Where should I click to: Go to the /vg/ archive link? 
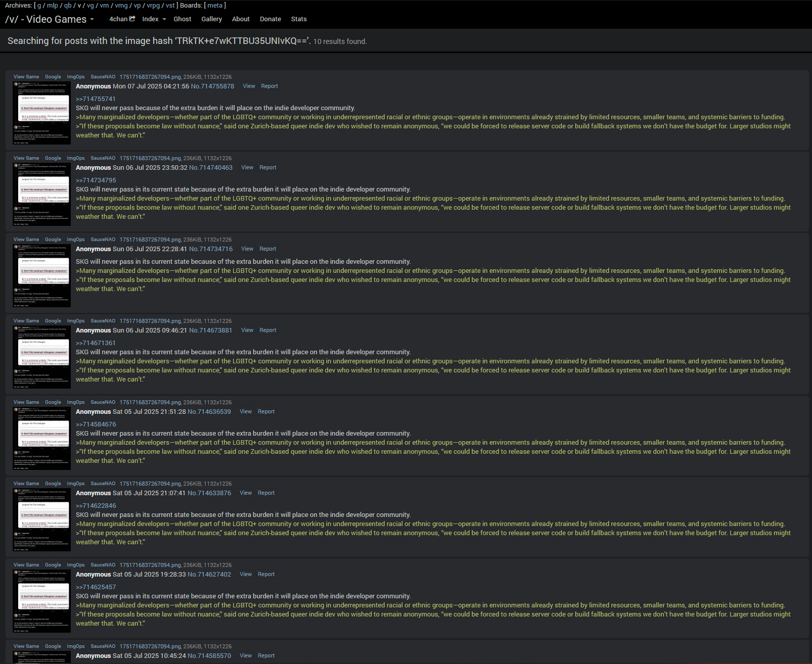[x=91, y=6]
